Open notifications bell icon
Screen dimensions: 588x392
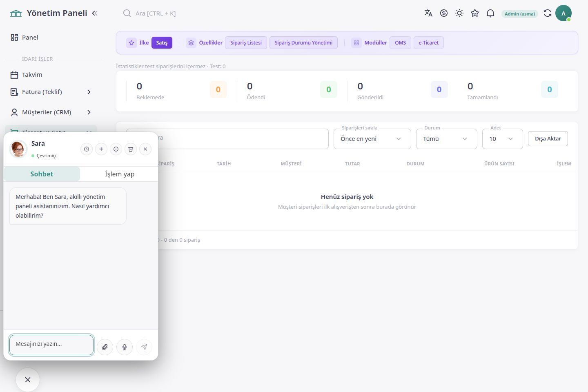coord(490,13)
